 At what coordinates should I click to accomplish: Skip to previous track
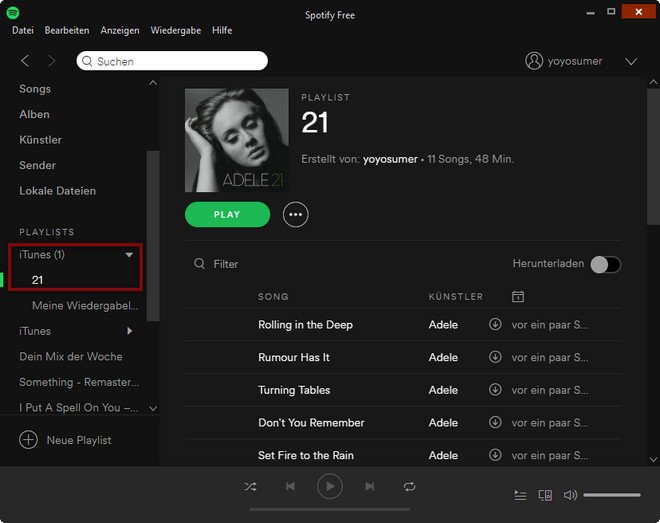pos(290,486)
